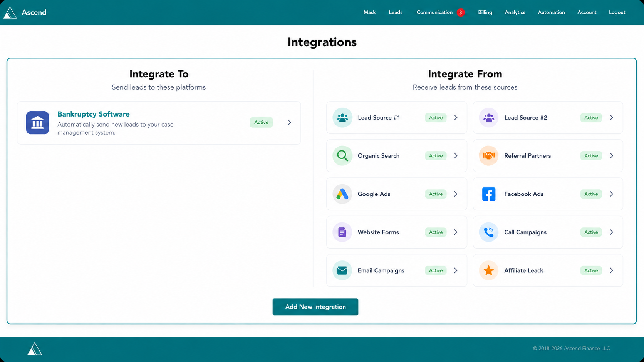The height and width of the screenshot is (362, 644).
Task: Click Logout in the header
Action: tap(617, 12)
